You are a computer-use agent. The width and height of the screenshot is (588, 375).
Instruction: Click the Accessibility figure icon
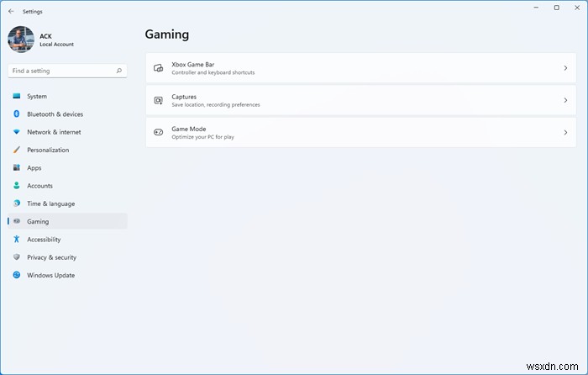click(x=17, y=239)
